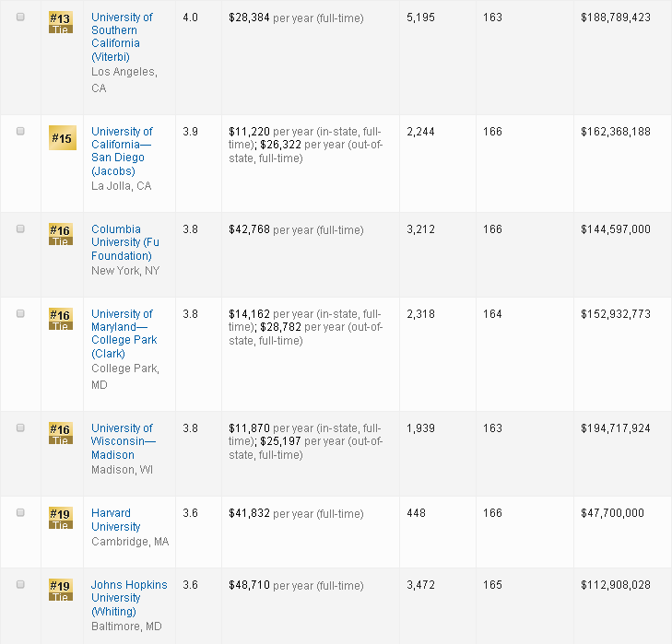Click the #16 badge beside University of Maryland
This screenshot has width=672, height=644.
(60, 319)
